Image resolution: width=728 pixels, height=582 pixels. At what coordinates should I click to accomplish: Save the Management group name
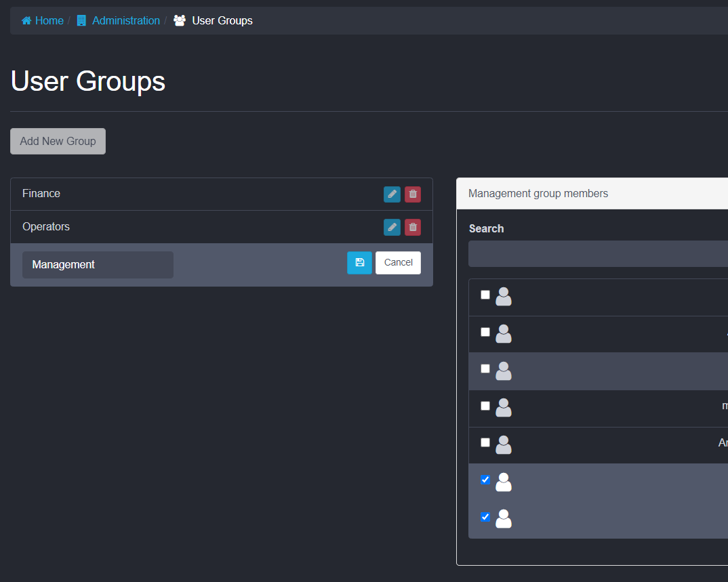click(359, 263)
